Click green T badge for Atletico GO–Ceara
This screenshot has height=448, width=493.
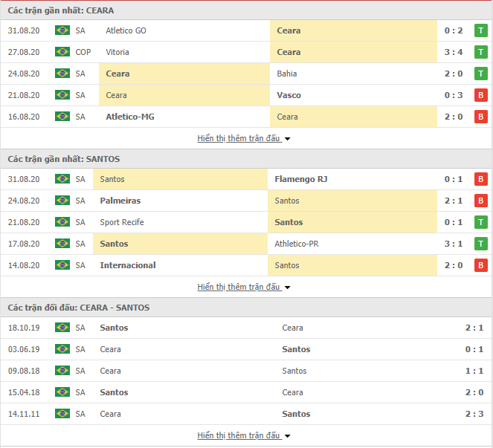[x=480, y=30]
